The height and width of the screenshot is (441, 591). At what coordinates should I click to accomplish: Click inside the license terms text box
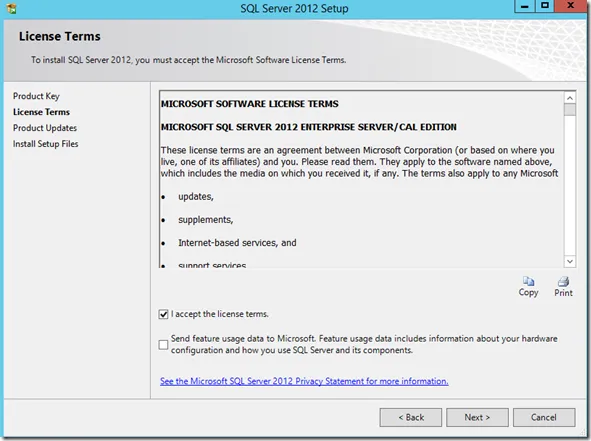pyautogui.click(x=362, y=179)
